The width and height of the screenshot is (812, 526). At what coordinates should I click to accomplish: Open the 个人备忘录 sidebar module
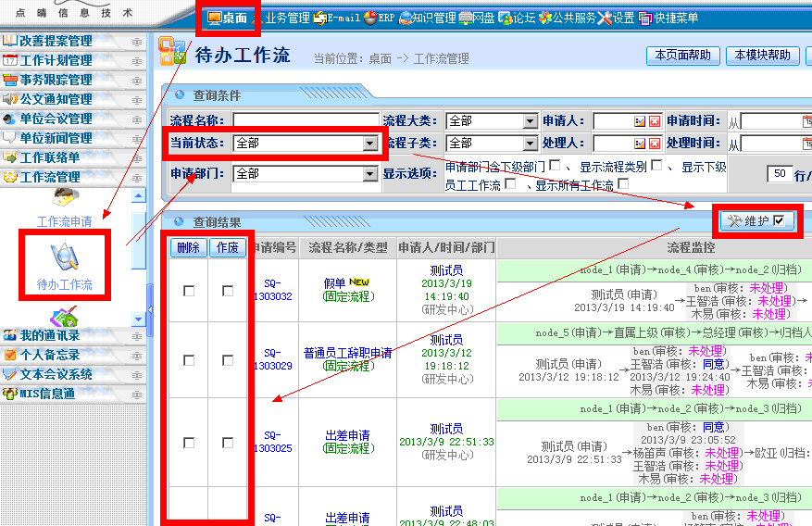point(50,355)
